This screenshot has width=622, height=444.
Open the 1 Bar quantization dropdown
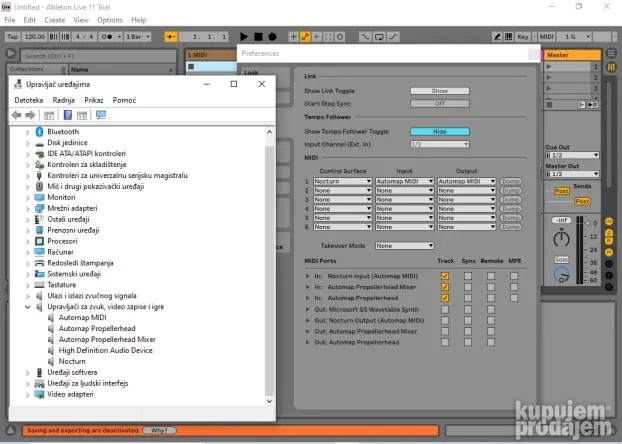(x=137, y=37)
